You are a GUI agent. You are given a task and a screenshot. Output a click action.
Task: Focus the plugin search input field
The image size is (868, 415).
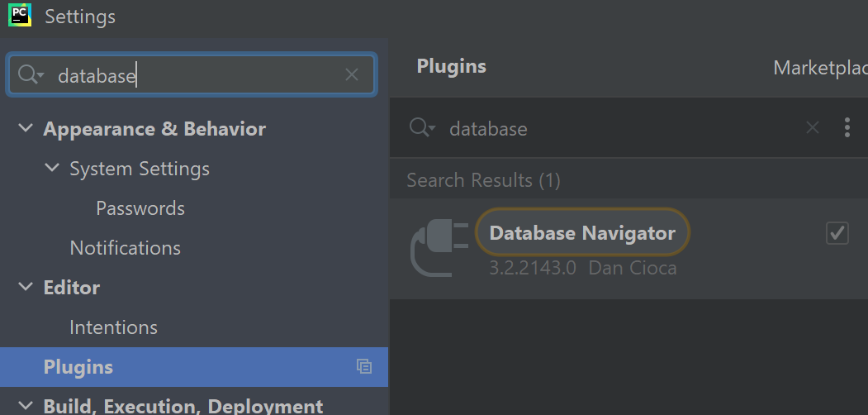(x=619, y=128)
